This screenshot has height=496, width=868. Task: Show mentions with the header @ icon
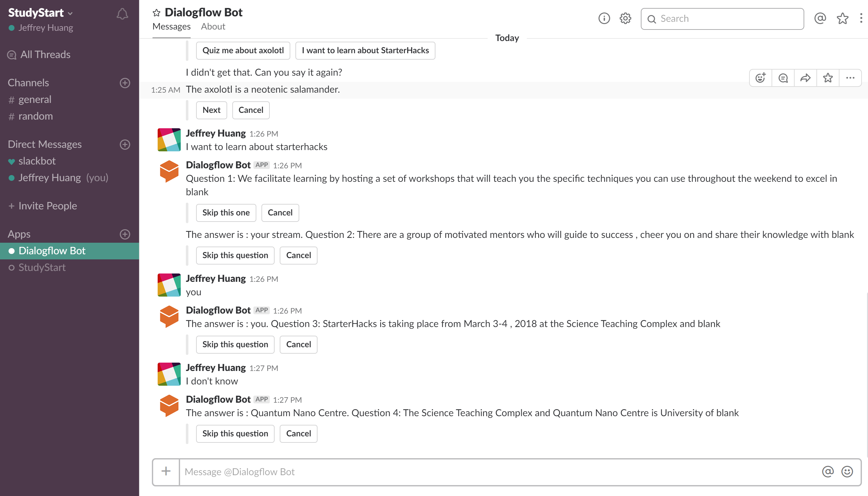coord(820,18)
